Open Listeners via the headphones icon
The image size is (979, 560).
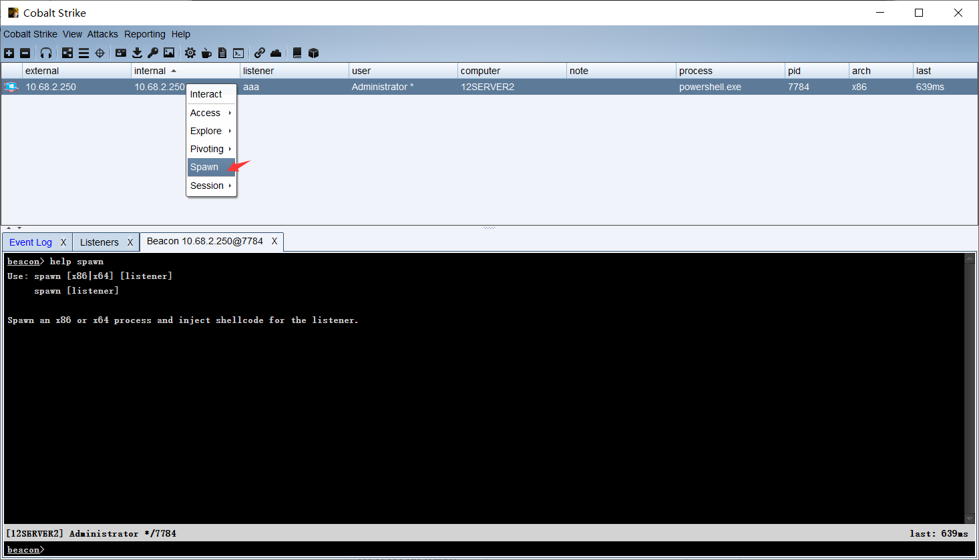46,53
